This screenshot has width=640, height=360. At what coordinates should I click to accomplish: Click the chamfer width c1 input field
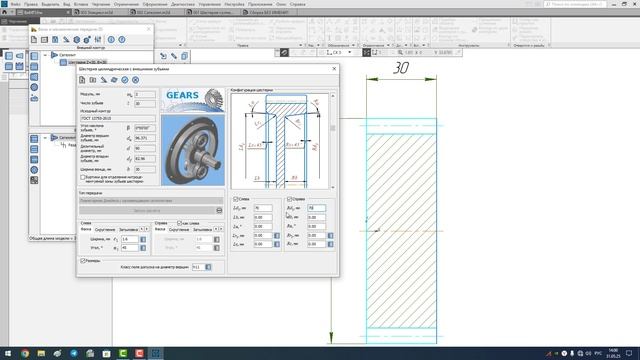pos(130,239)
